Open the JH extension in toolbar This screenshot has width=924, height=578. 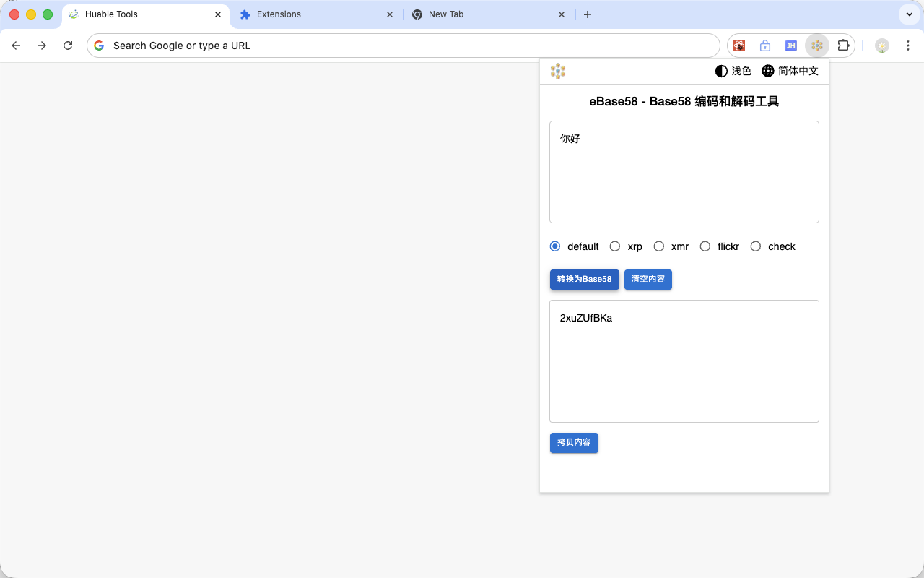pos(791,46)
